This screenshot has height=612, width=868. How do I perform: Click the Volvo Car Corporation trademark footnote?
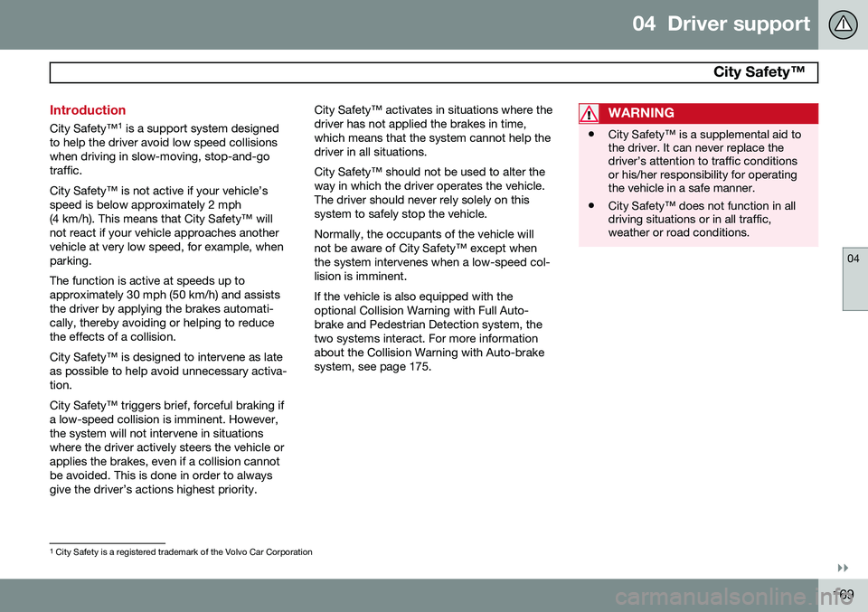click(182, 552)
